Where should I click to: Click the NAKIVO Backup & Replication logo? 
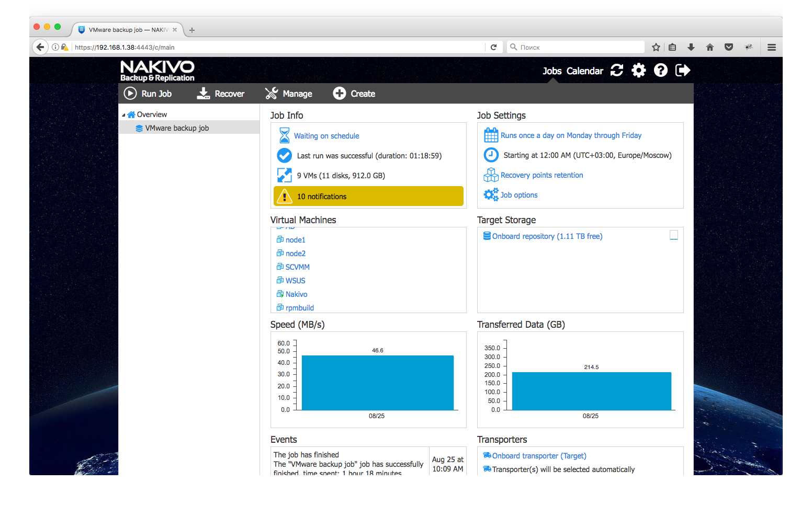coord(157,71)
